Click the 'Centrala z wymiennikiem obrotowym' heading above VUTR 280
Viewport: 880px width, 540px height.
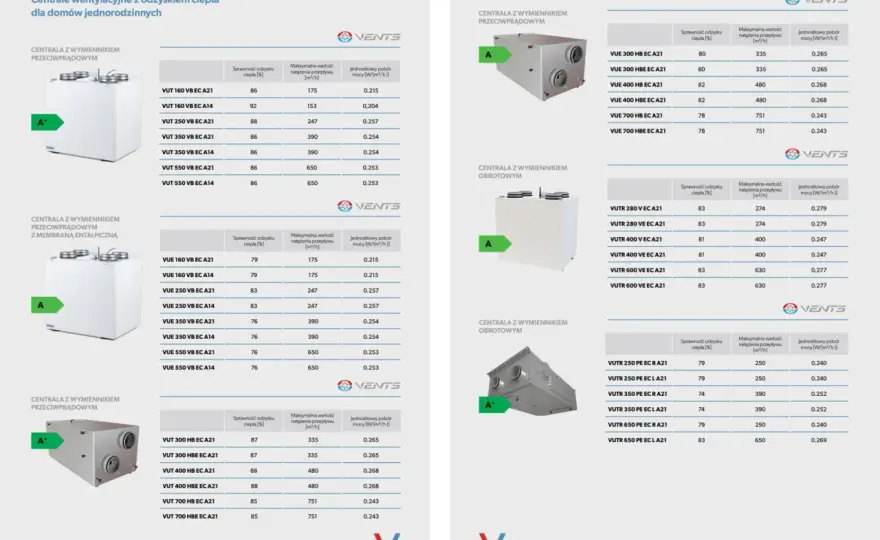(x=522, y=172)
